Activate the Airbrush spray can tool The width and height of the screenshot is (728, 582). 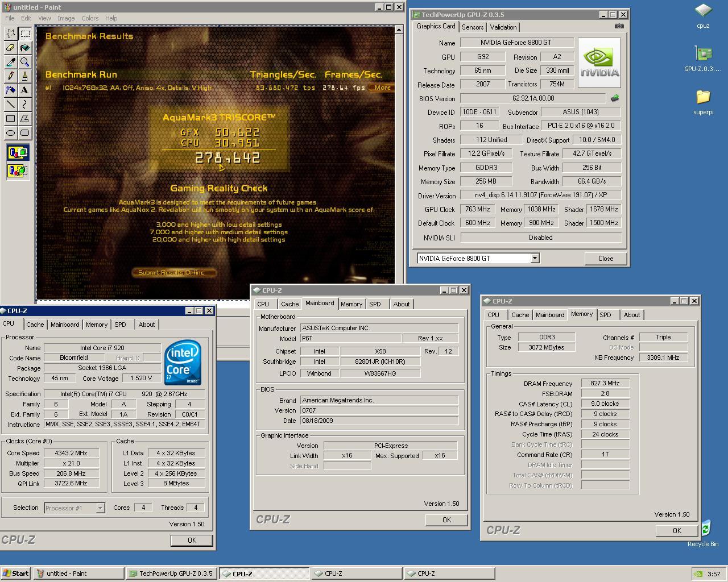[10, 90]
